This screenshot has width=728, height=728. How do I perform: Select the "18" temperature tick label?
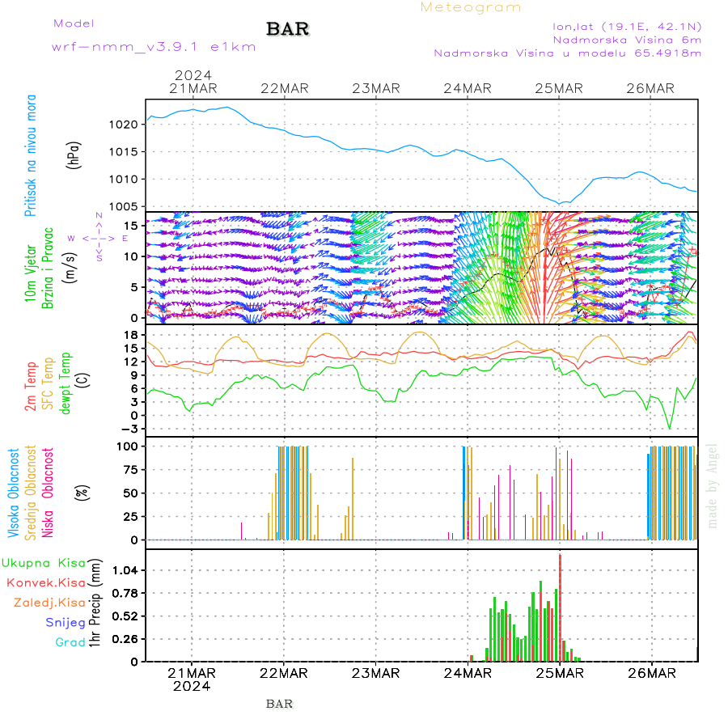coord(131,335)
